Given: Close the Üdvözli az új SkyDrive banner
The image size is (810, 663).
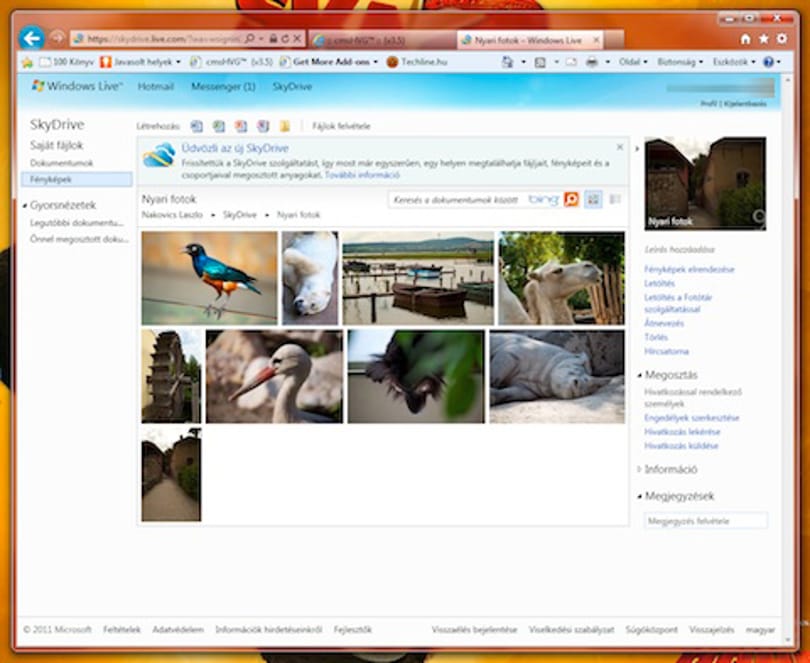Looking at the screenshot, I should click(620, 148).
